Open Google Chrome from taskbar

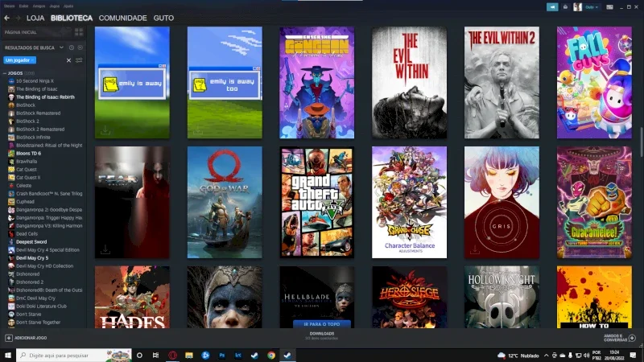point(271,355)
